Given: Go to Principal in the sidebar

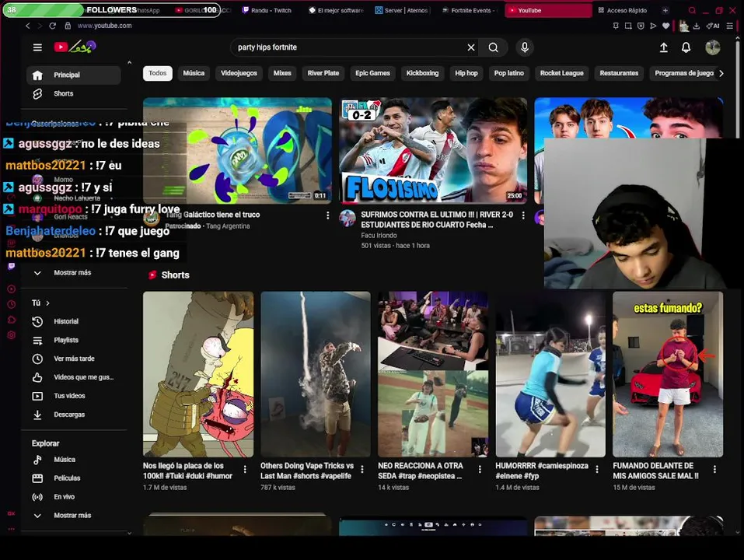Looking at the screenshot, I should tap(74, 75).
